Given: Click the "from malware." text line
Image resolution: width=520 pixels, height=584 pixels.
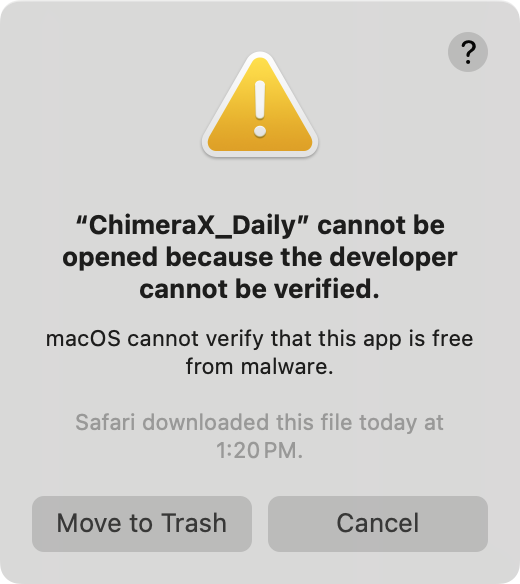Looking at the screenshot, I should [260, 366].
